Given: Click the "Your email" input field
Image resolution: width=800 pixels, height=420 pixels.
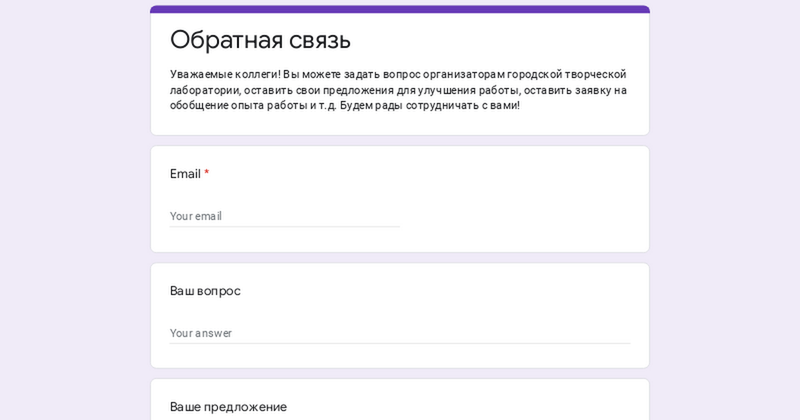Looking at the screenshot, I should [284, 216].
